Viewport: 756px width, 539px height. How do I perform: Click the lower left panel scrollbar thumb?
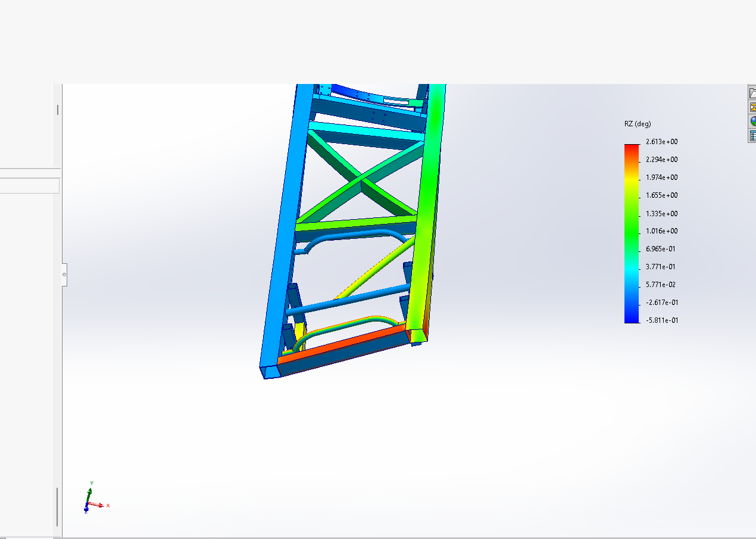(x=58, y=507)
